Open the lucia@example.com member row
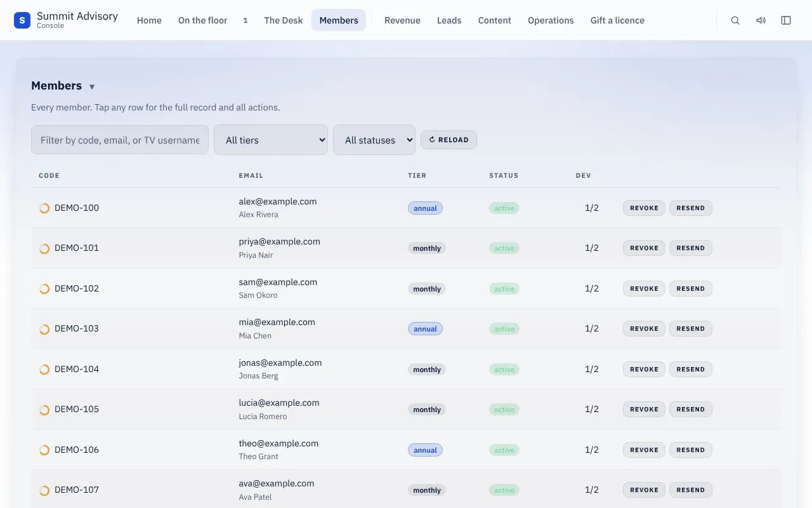This screenshot has height=508, width=812. [x=406, y=410]
